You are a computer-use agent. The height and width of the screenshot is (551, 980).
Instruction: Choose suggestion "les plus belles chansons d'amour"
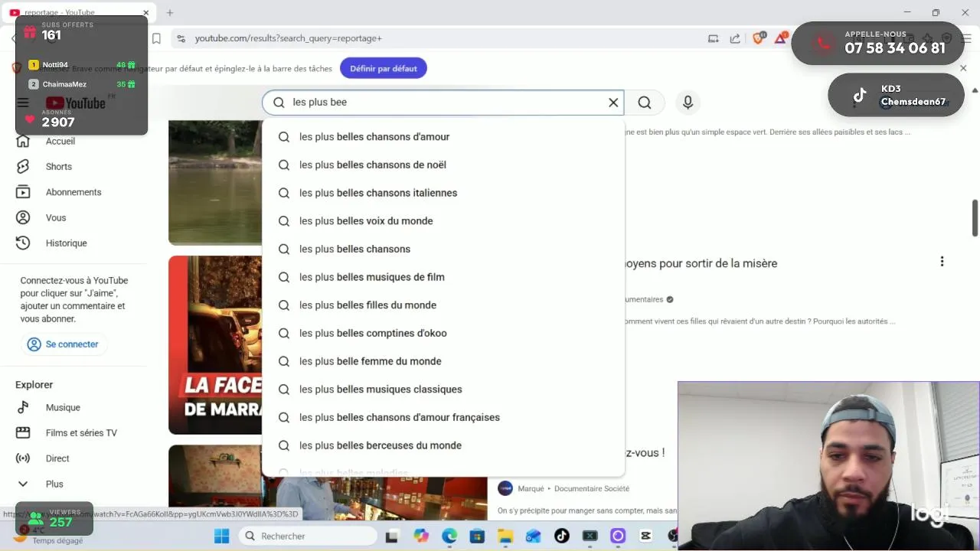click(x=443, y=137)
